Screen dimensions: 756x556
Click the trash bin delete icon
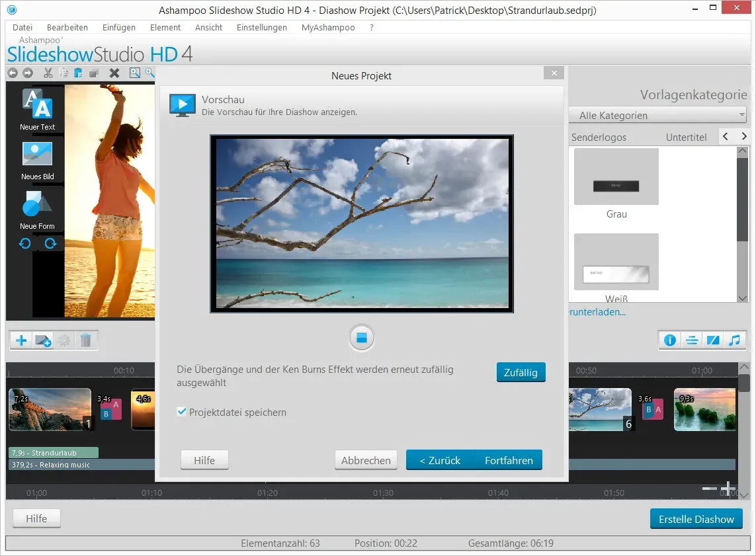(x=86, y=340)
